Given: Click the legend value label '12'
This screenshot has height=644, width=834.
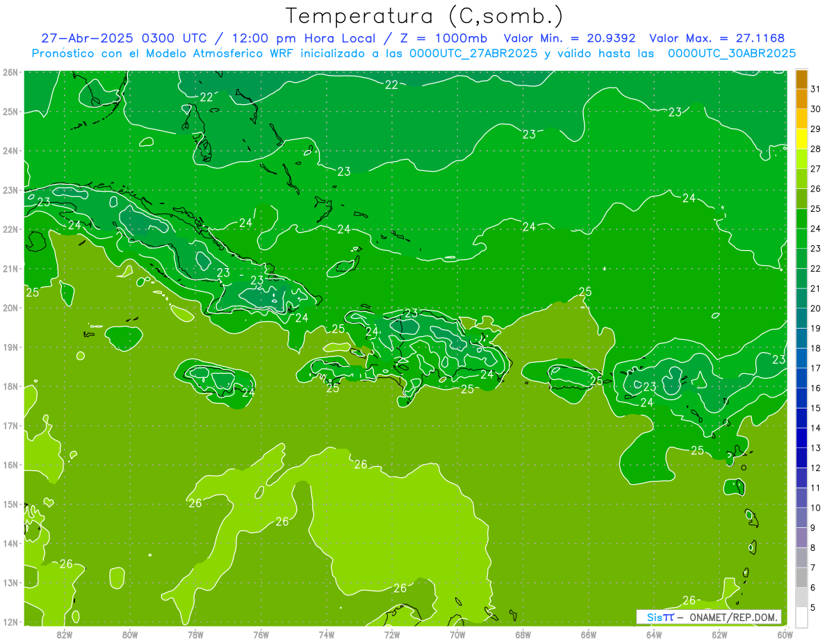Looking at the screenshot, I should 815,468.
